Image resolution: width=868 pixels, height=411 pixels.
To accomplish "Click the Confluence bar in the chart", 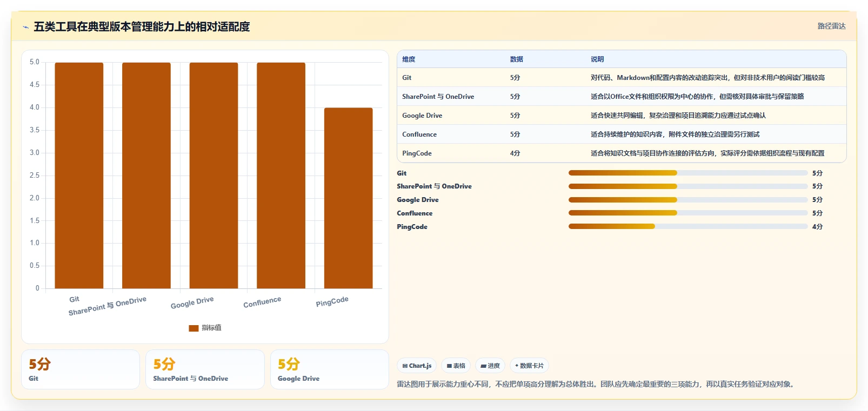I will tap(281, 176).
